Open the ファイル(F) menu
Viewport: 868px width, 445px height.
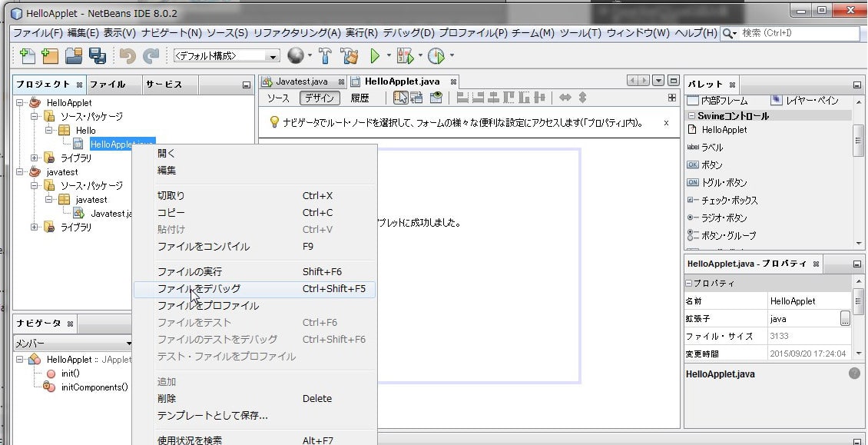pos(38,33)
